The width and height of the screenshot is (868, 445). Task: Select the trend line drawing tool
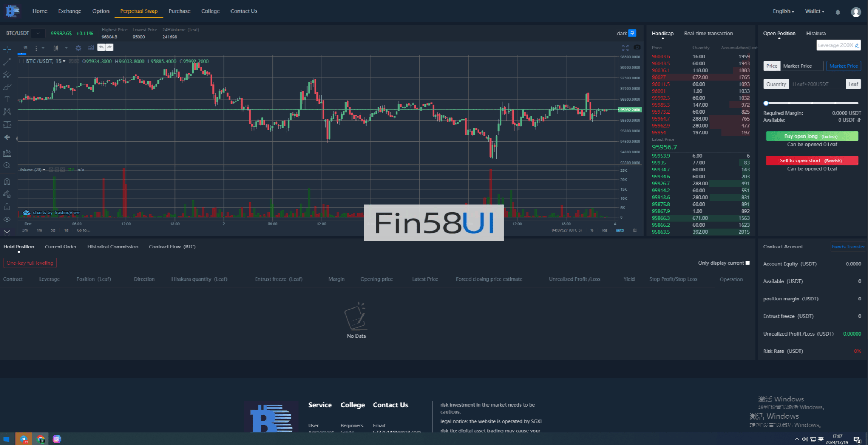[7, 62]
